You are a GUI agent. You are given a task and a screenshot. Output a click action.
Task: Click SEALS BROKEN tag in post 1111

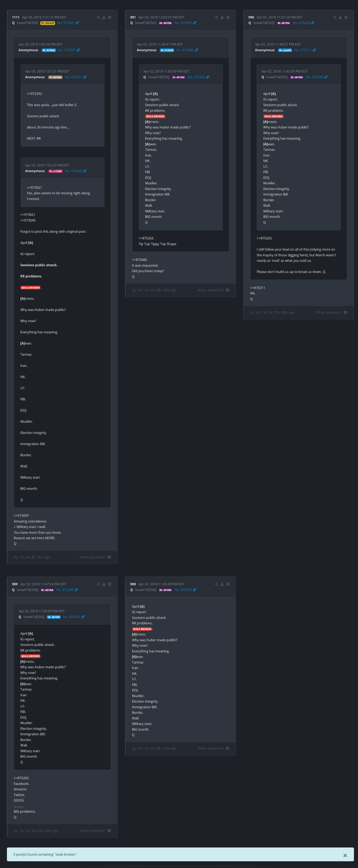pos(30,287)
